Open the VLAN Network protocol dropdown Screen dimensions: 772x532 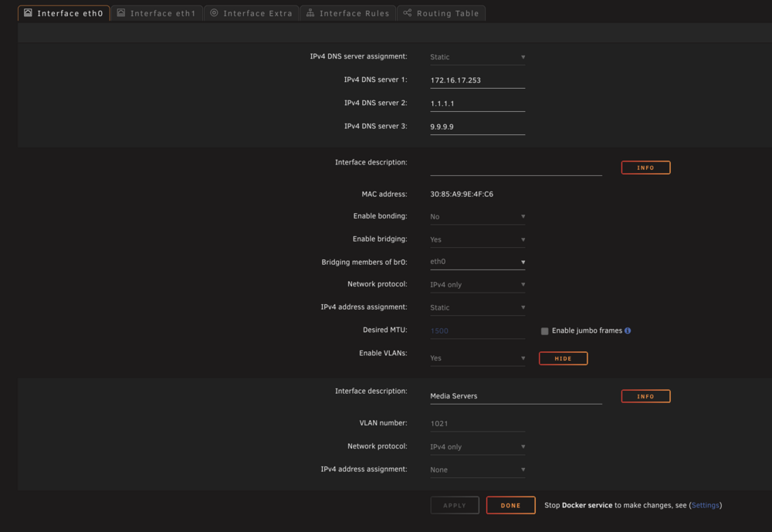pyautogui.click(x=478, y=447)
